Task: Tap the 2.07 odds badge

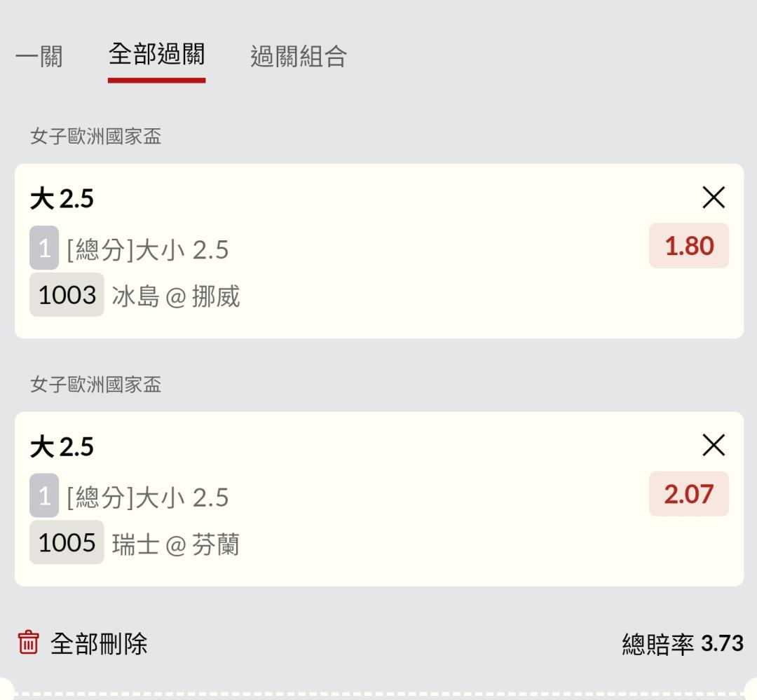Action: tap(689, 494)
